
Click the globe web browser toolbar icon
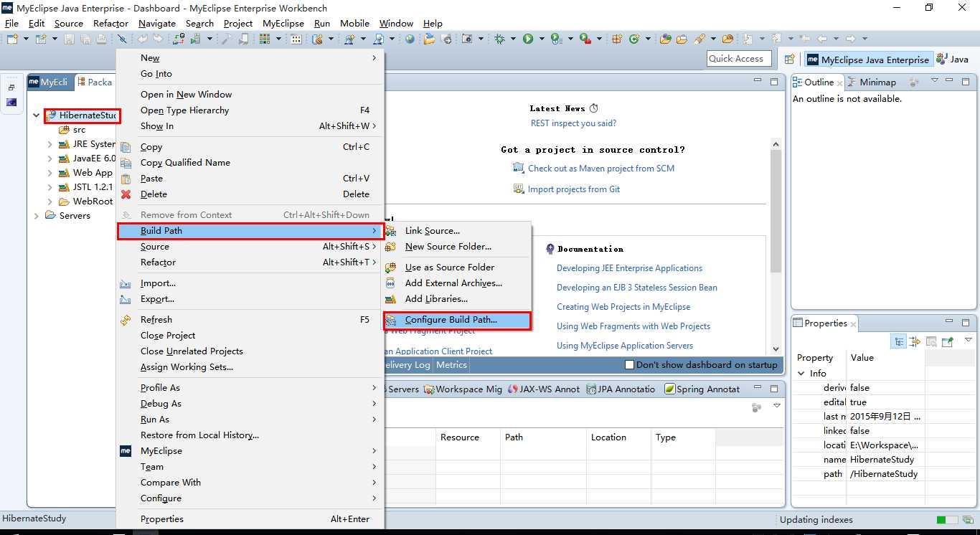[409, 39]
